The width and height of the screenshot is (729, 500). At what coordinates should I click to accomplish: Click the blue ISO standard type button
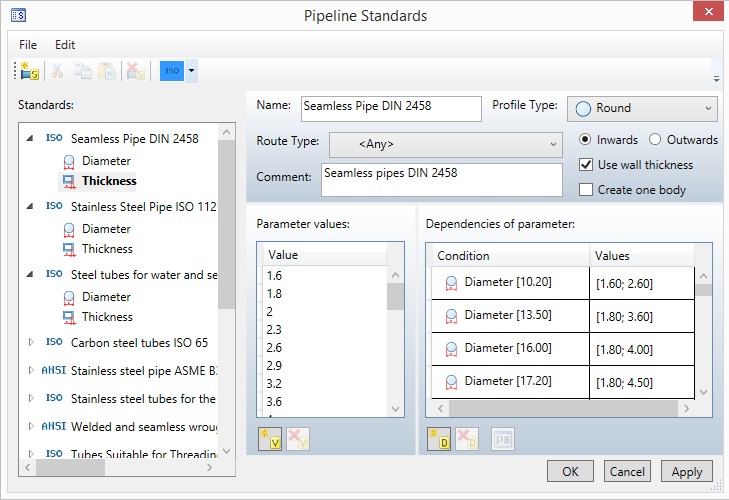point(172,71)
